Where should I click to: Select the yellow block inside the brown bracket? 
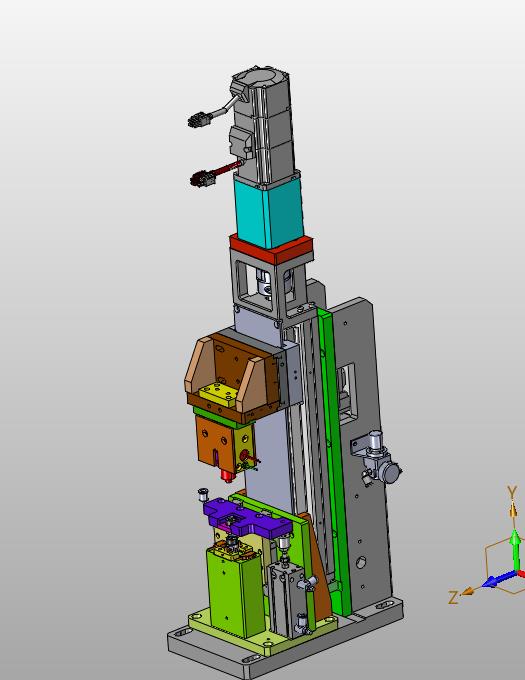(x=218, y=394)
